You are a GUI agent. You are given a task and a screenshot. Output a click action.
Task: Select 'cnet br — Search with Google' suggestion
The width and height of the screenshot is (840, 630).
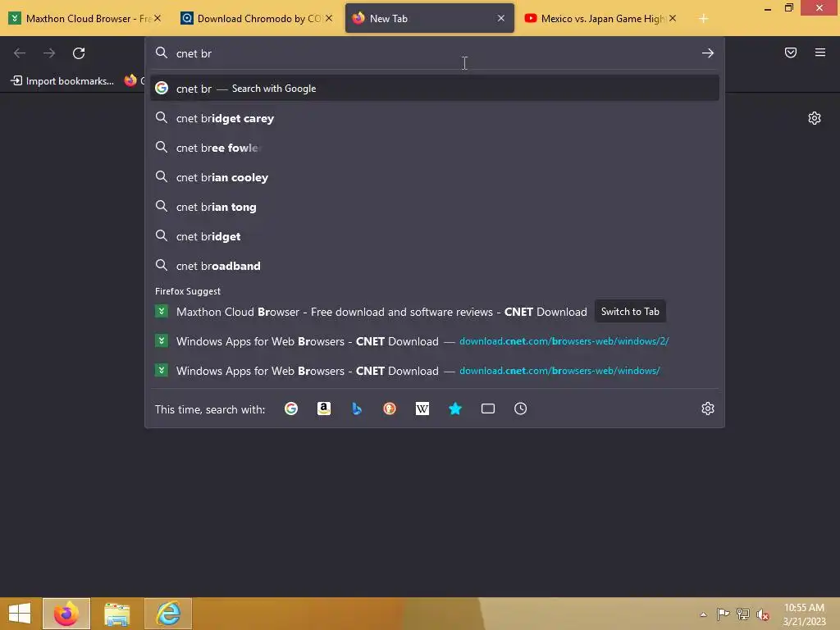pyautogui.click(x=435, y=89)
